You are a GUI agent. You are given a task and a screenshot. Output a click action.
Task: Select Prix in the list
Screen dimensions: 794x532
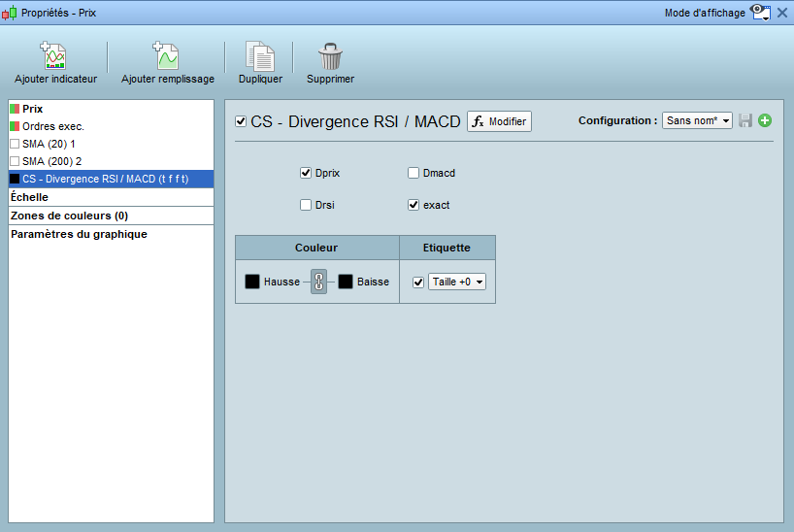[x=111, y=109]
